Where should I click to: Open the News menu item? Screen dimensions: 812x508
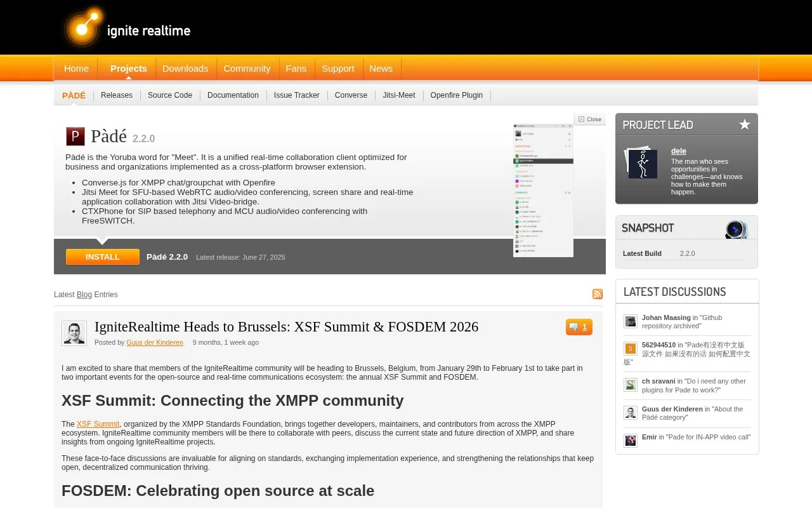point(381,69)
